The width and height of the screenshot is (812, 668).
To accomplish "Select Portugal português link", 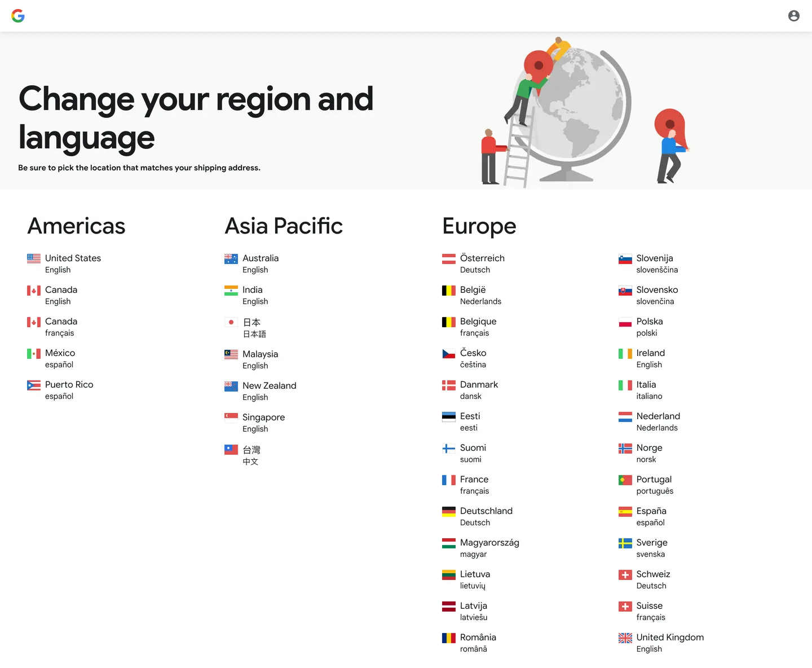I will 646,485.
